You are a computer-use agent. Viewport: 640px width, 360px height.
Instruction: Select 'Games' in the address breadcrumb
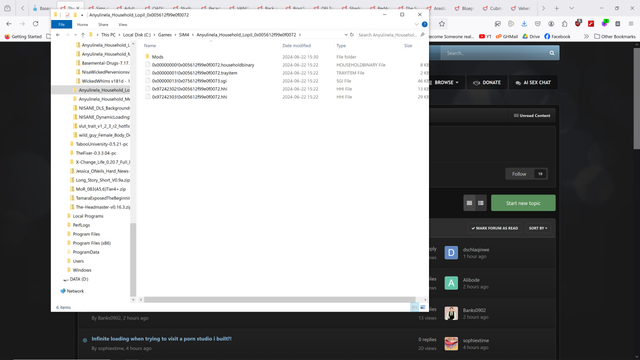[164, 35]
